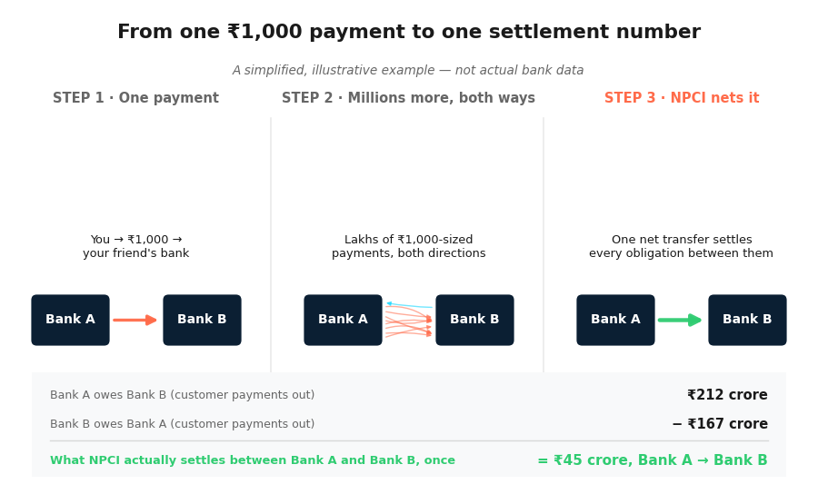The image size is (818, 504).
Task: Click the green 'What NPCI actually settles' text
Action: click(x=253, y=460)
